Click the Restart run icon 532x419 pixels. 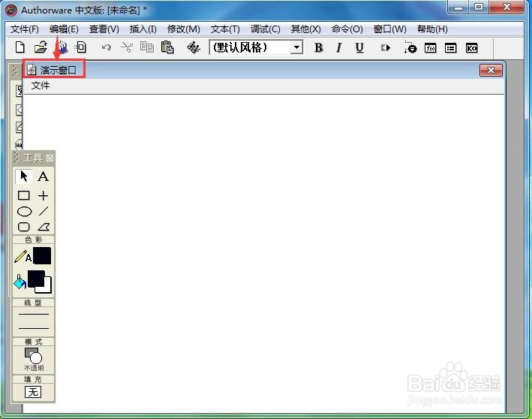click(x=386, y=48)
